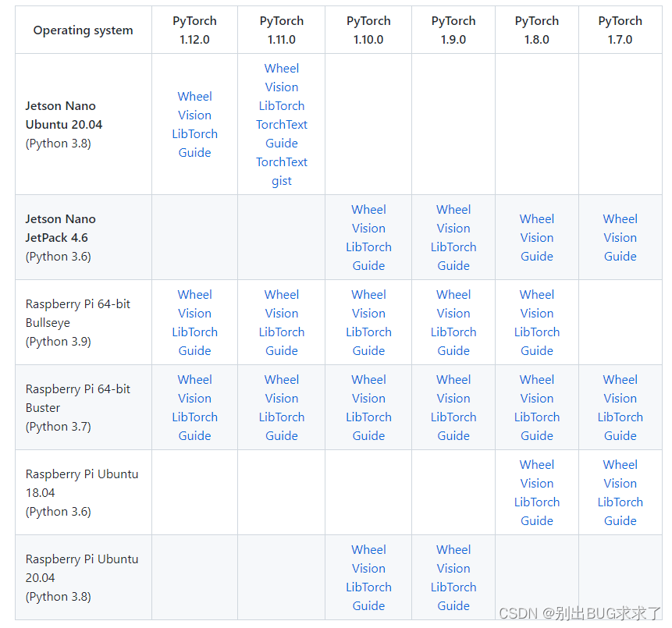Open Guide link for JetPack 4.6 PyTorch 1.8.0
Viewport: 672px width, 628px height.
point(537,257)
